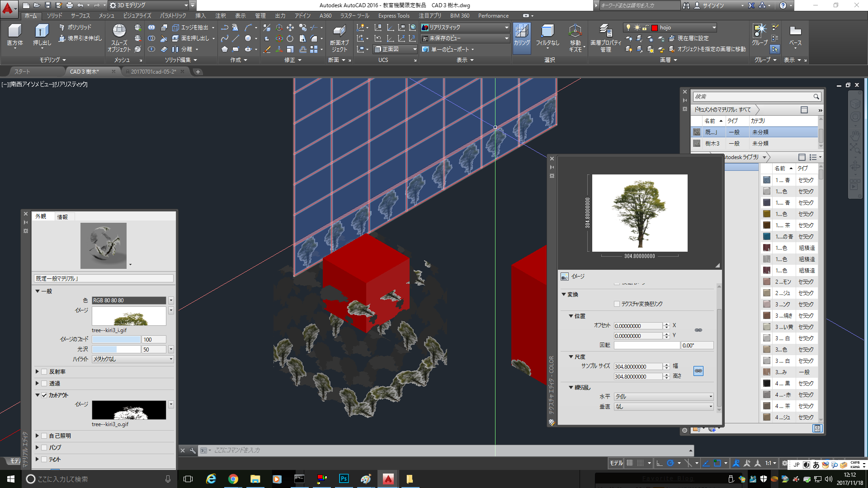This screenshot has height=488, width=868.
Task: Click the sample size aspect lock icon
Action: coord(698,371)
